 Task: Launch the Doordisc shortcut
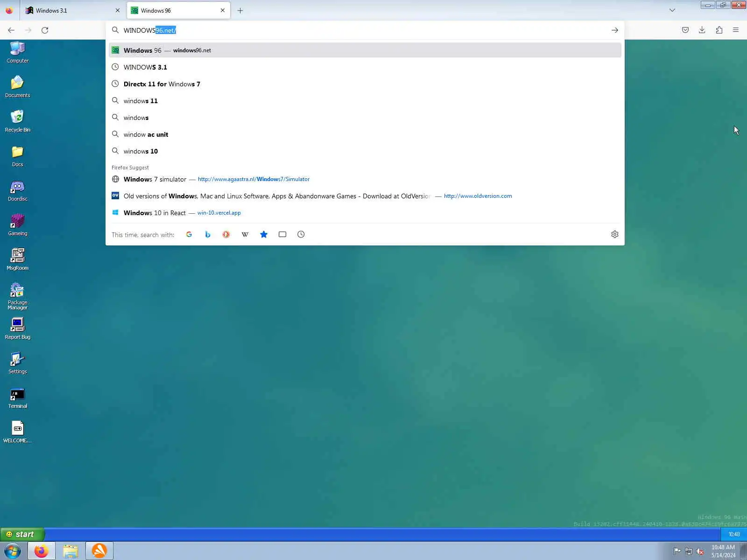coord(17,190)
